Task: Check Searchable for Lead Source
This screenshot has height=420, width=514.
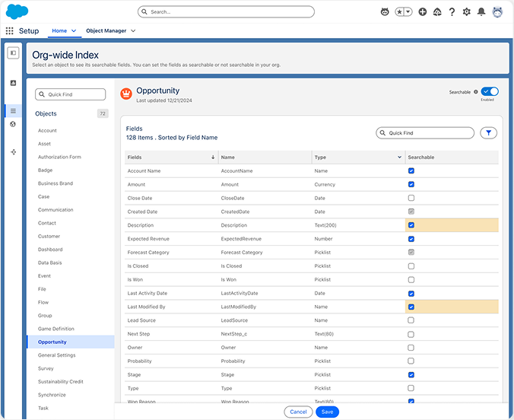Action: (411, 320)
